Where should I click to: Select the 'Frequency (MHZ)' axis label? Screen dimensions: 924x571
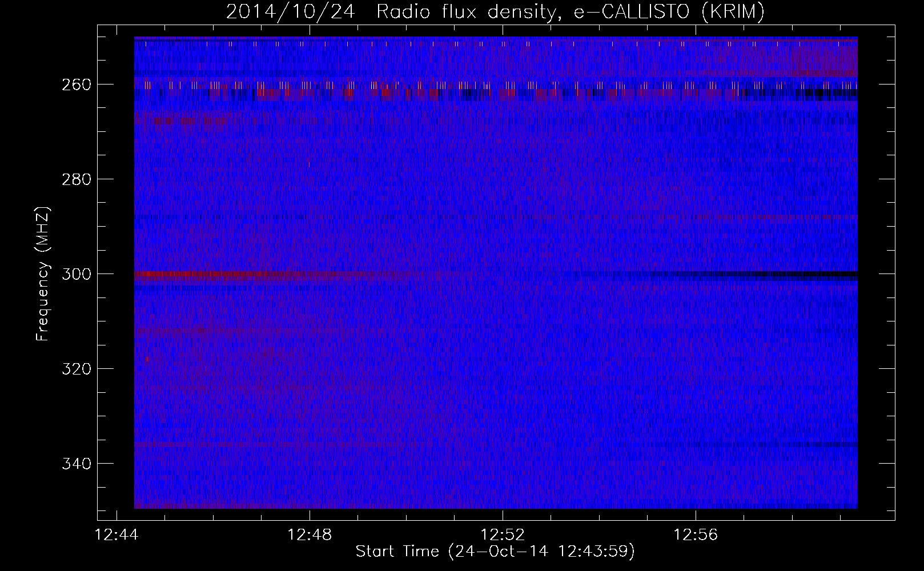pyautogui.click(x=43, y=274)
